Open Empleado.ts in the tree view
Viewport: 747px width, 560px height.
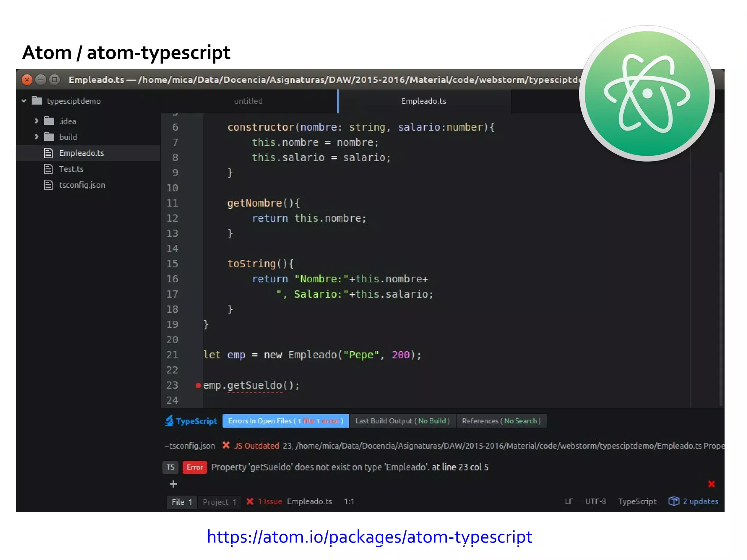point(81,153)
